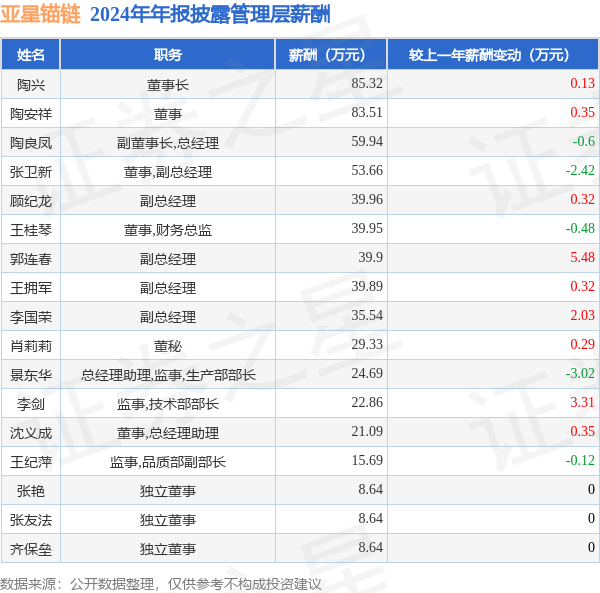Click position 总经理助理,监事,生产部部长
This screenshot has width=600, height=593.
[x=168, y=375]
